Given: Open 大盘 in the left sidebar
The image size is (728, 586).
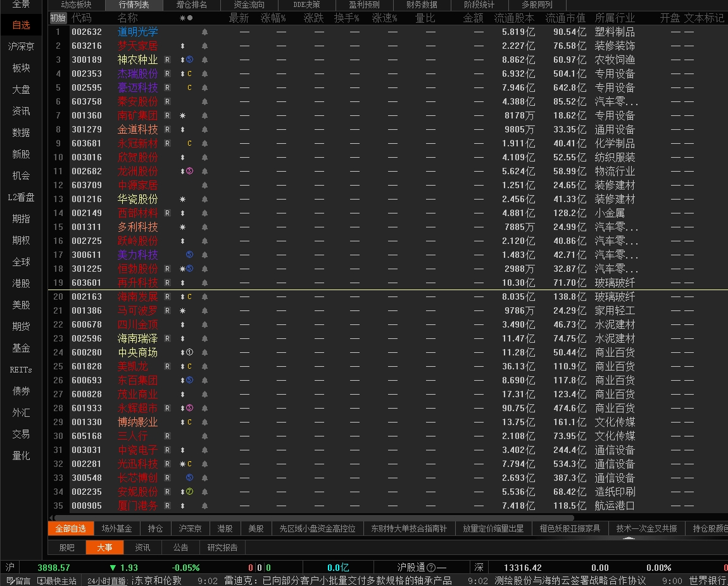Looking at the screenshot, I should tap(22, 90).
